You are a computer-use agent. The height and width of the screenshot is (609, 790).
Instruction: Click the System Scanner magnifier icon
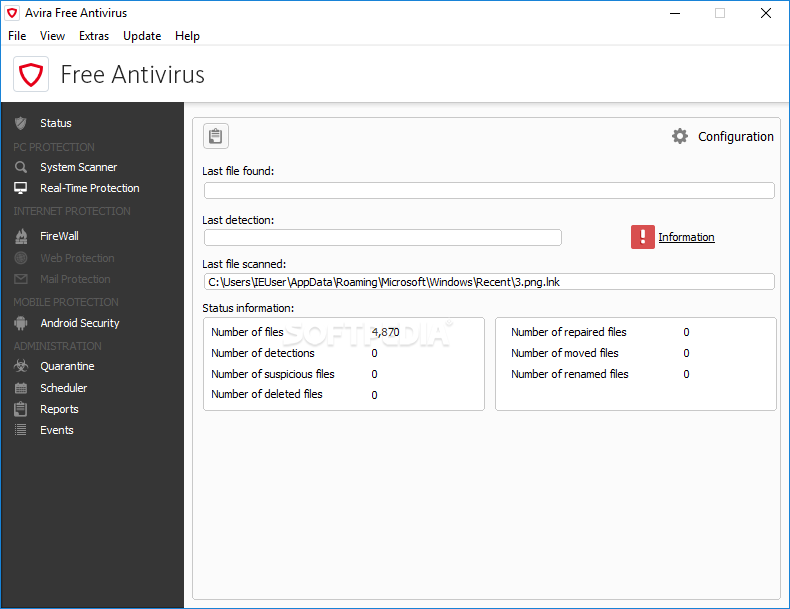click(21, 167)
